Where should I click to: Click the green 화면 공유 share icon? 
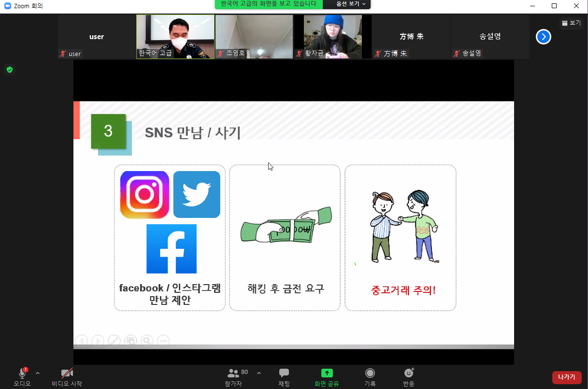pyautogui.click(x=327, y=373)
